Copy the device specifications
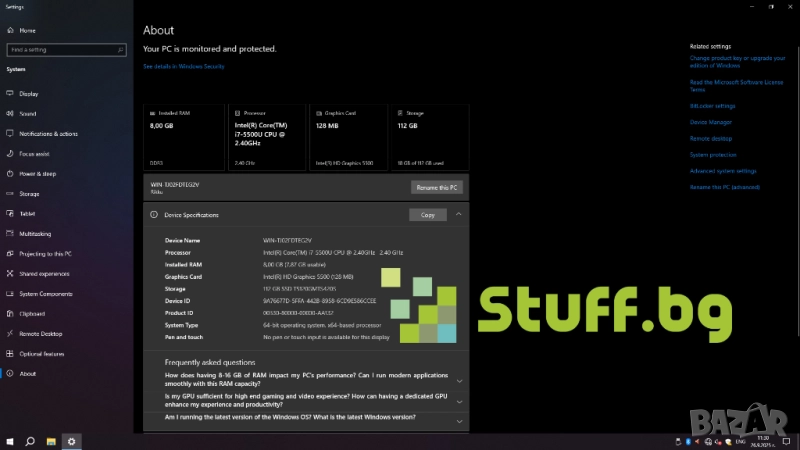The image size is (800, 450). click(x=428, y=215)
